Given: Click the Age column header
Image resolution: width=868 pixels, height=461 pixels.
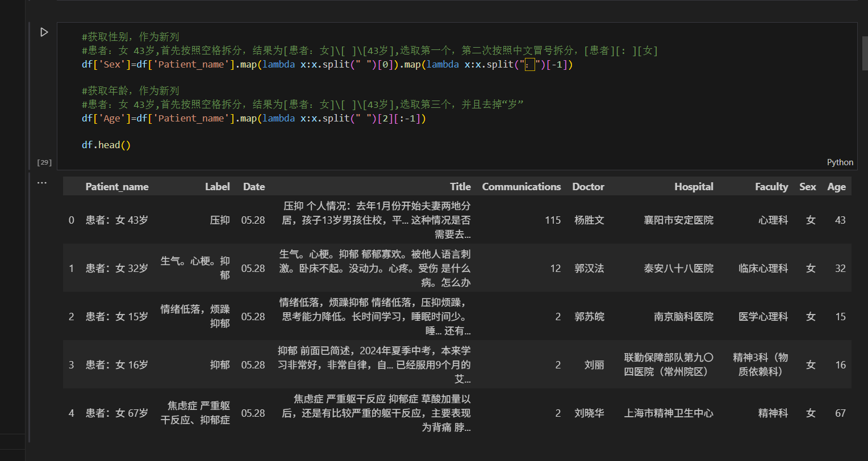Looking at the screenshot, I should point(836,187).
